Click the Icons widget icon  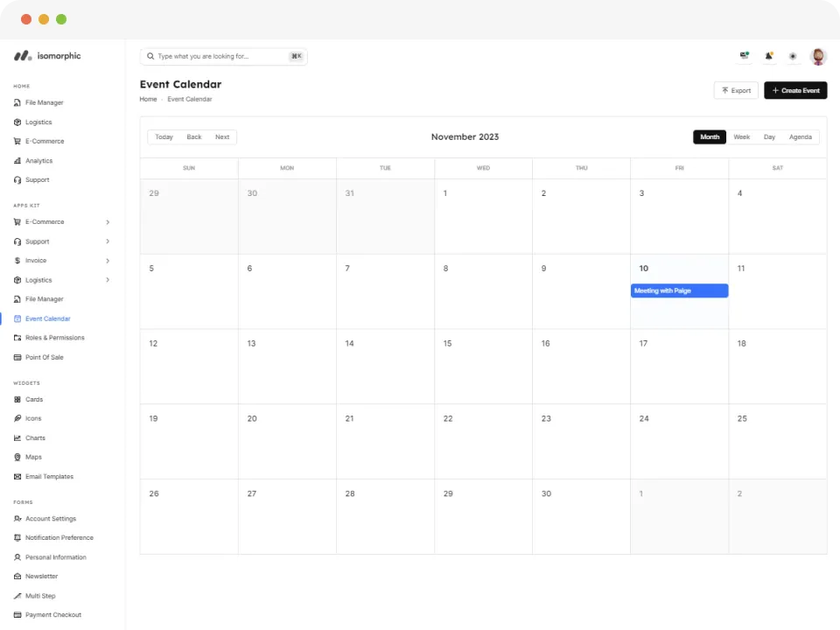(x=17, y=418)
